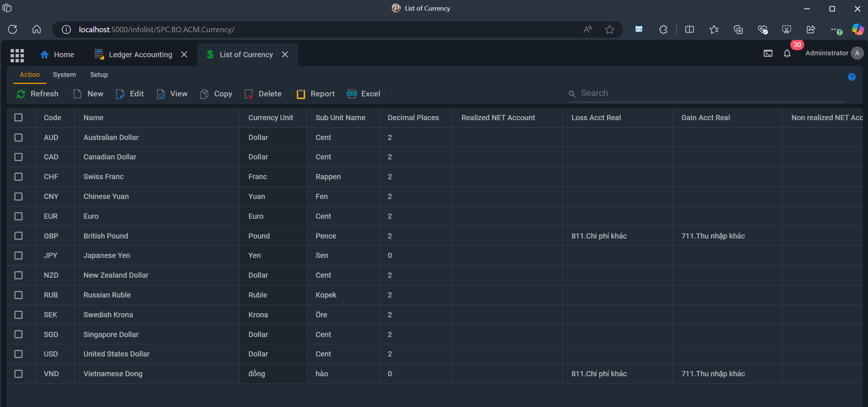Image resolution: width=868 pixels, height=407 pixels.
Task: Go to browser home page
Action: pos(37,29)
